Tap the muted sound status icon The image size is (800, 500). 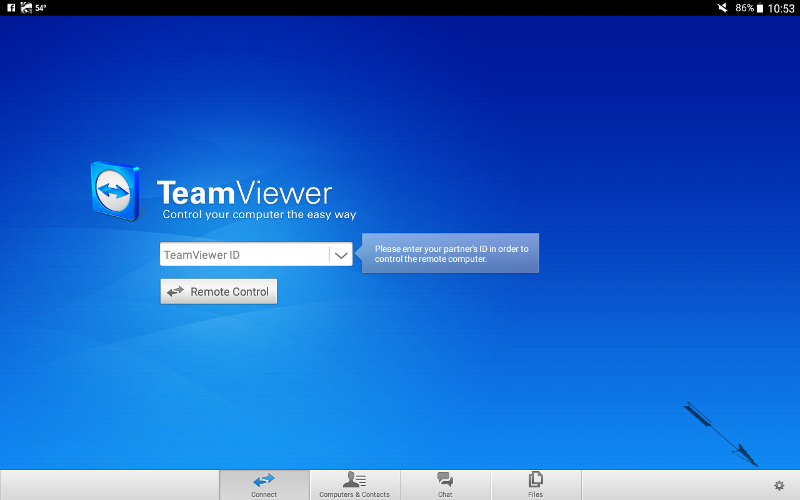[x=722, y=8]
